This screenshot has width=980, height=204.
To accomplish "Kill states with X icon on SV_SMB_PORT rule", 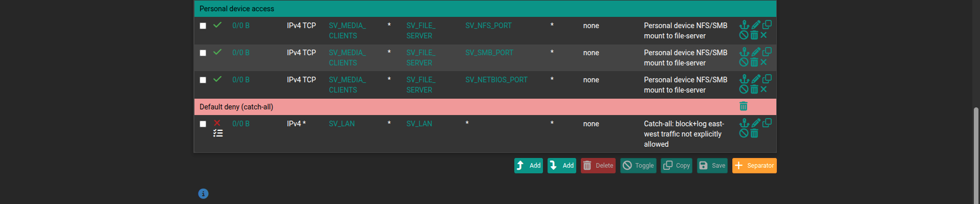I will tap(764, 62).
